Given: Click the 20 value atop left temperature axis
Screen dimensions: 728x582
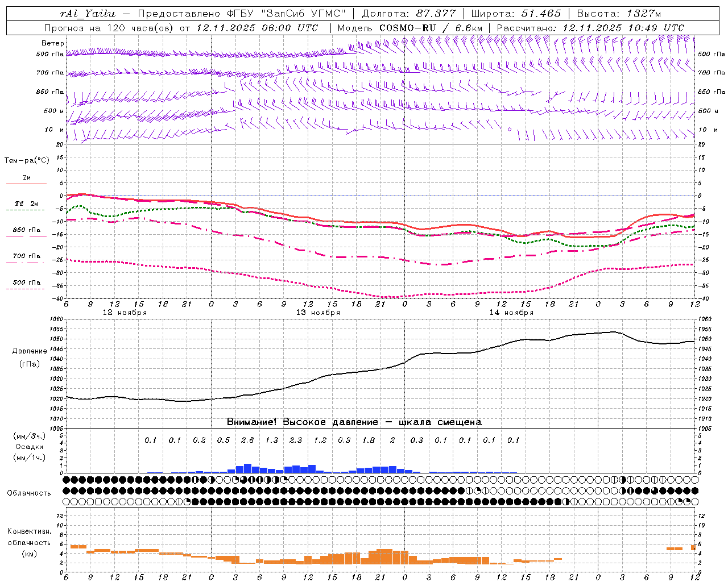Looking at the screenshot, I should (60, 144).
